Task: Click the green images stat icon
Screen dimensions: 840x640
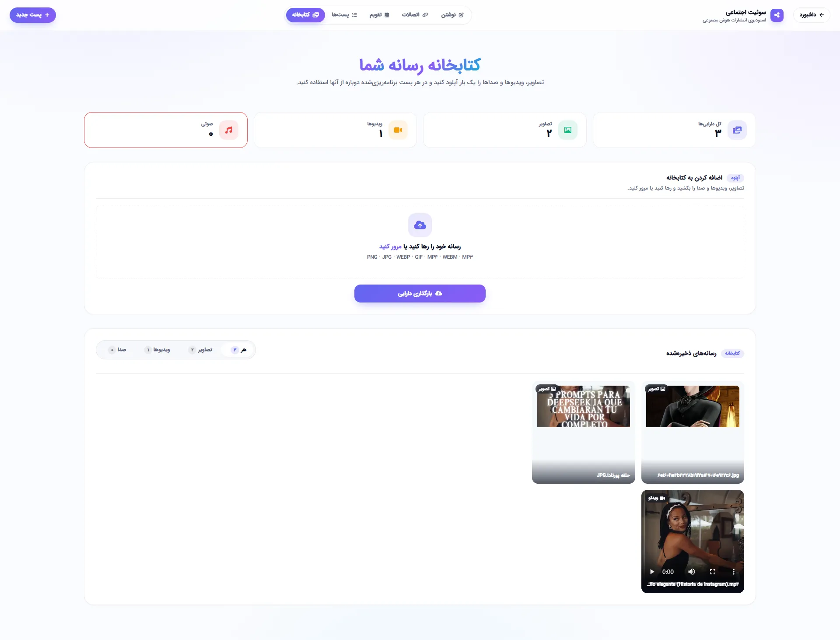Action: [567, 130]
